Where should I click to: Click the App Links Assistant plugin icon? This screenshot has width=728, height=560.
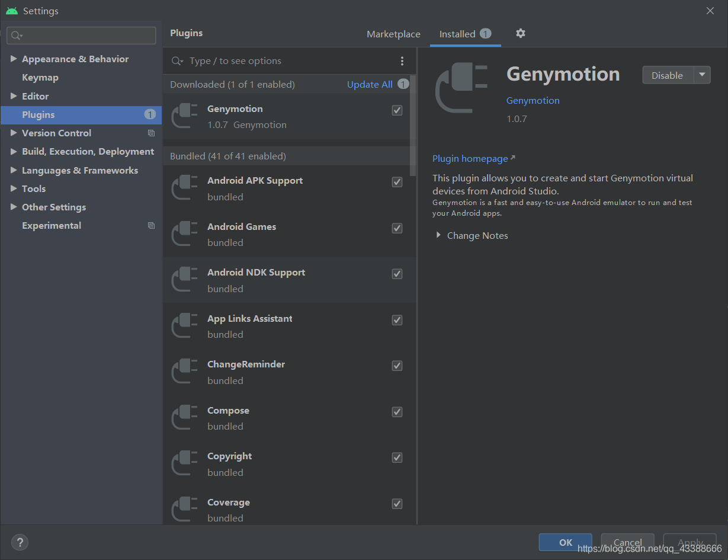tap(185, 326)
